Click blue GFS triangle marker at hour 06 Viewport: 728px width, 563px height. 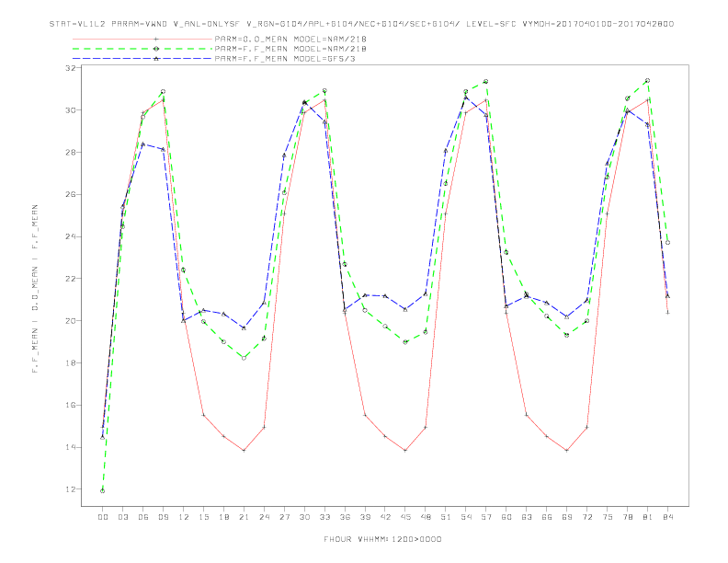(143, 144)
